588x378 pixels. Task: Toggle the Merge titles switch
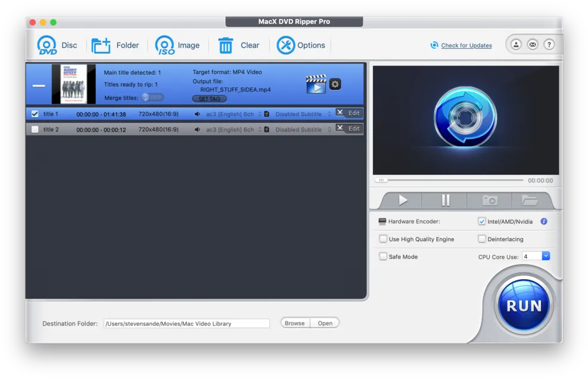[153, 98]
